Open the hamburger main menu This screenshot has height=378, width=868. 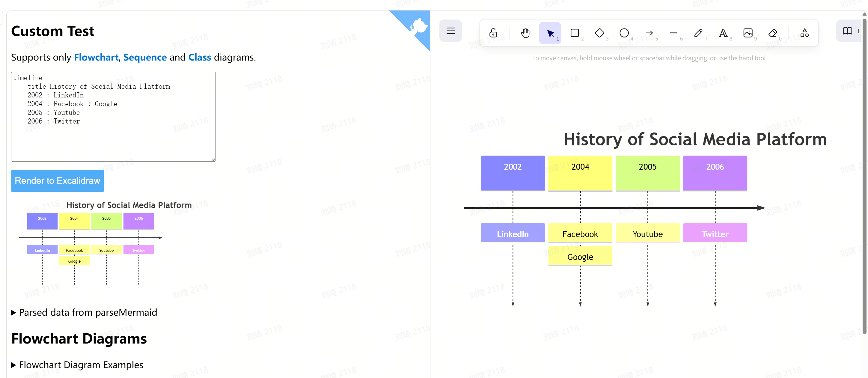[450, 31]
